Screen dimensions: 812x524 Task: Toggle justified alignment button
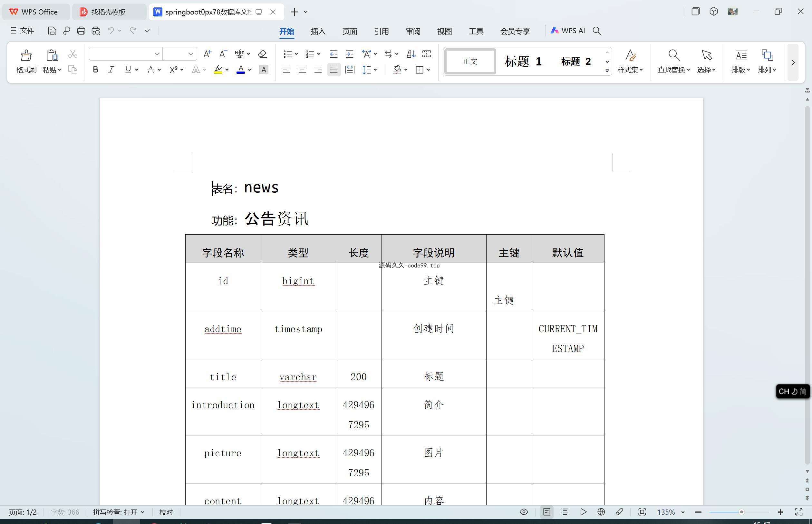click(334, 70)
